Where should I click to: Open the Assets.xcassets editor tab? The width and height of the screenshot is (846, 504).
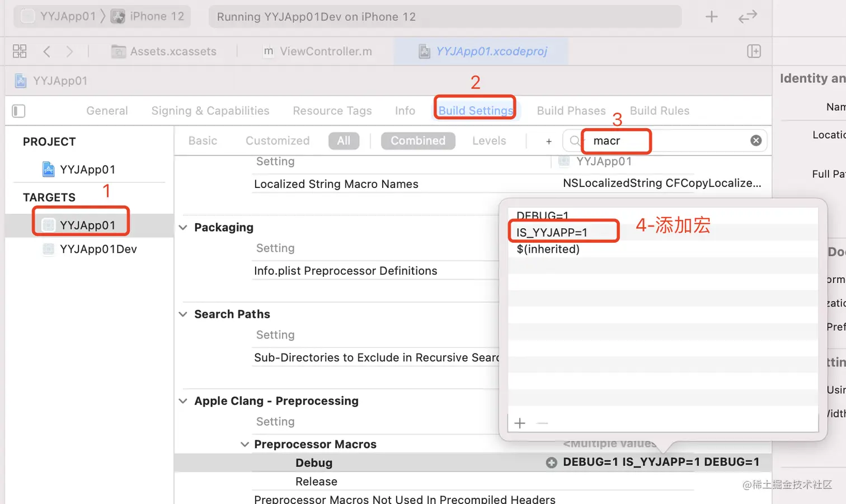[x=164, y=51]
